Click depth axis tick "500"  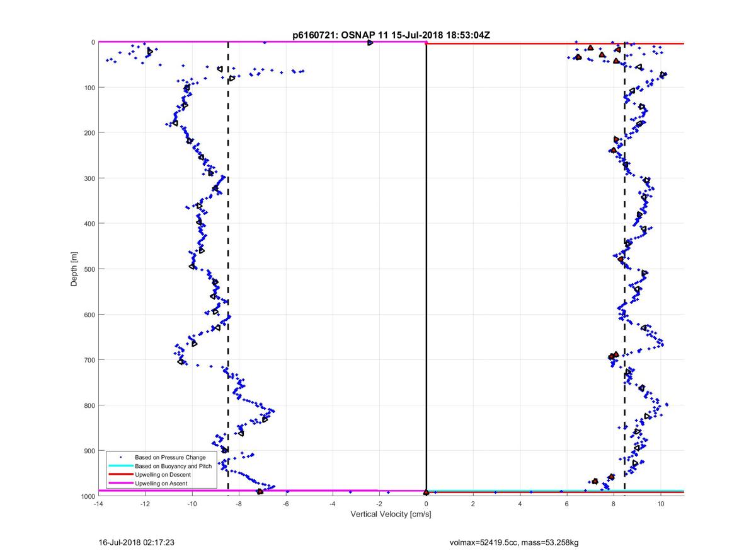[89, 269]
